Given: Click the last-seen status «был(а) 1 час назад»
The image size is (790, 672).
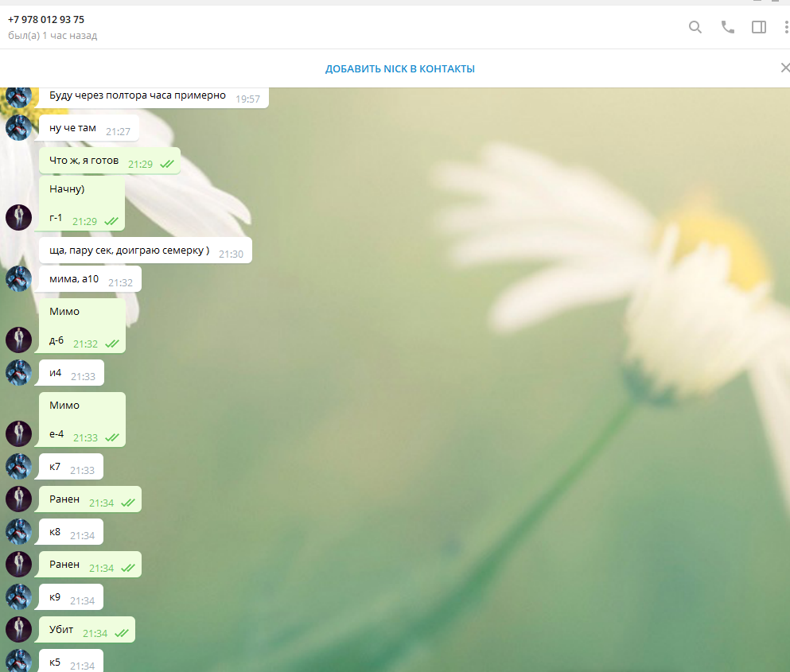Looking at the screenshot, I should point(53,36).
